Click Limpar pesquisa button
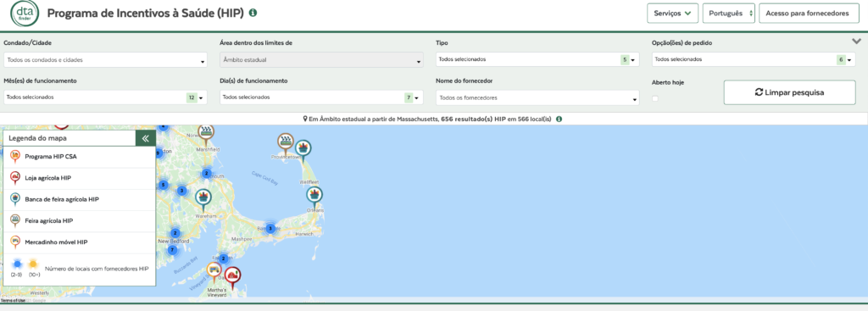The image size is (868, 311). point(790,92)
